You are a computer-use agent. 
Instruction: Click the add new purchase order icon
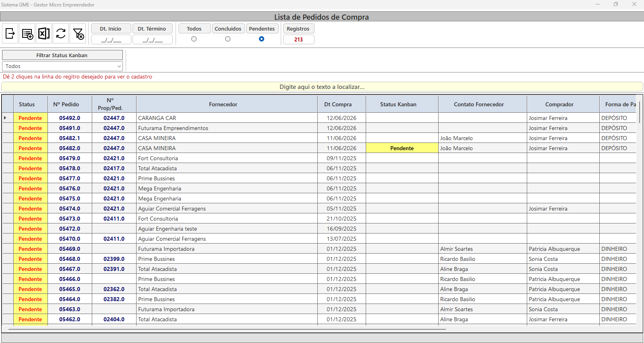27,33
